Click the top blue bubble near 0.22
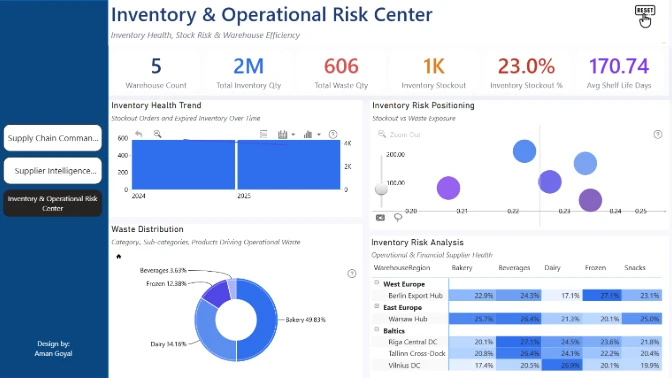This screenshot has height=378, width=672. pyautogui.click(x=524, y=151)
